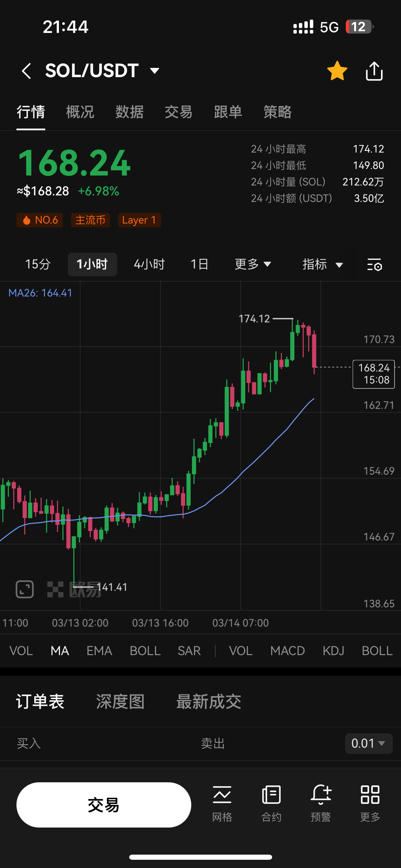The width and height of the screenshot is (401, 868).
Task: Tap the Layer 1 tag
Action: [x=139, y=220]
